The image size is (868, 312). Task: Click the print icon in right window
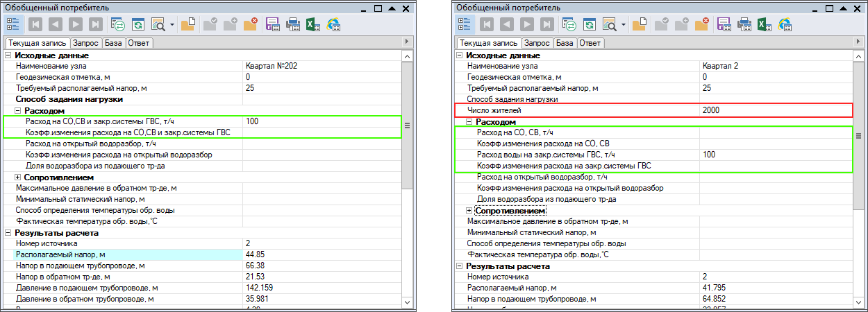(x=744, y=24)
